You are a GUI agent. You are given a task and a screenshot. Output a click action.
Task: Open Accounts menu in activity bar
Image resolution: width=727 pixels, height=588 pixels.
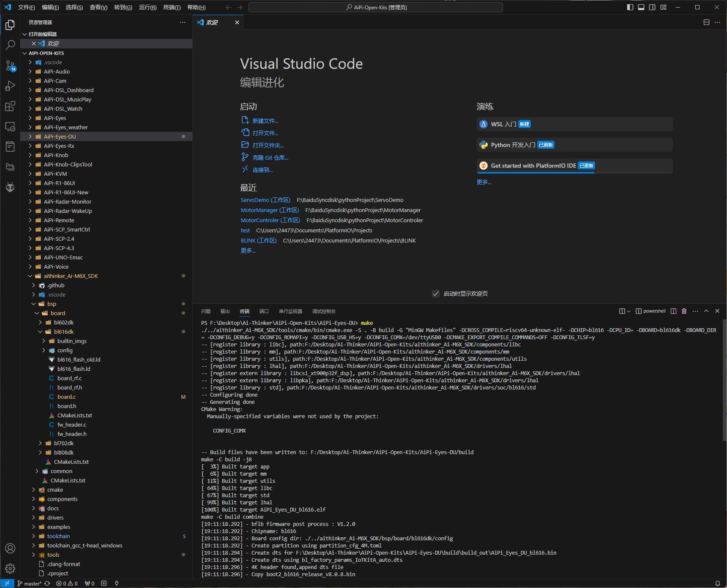[10, 548]
